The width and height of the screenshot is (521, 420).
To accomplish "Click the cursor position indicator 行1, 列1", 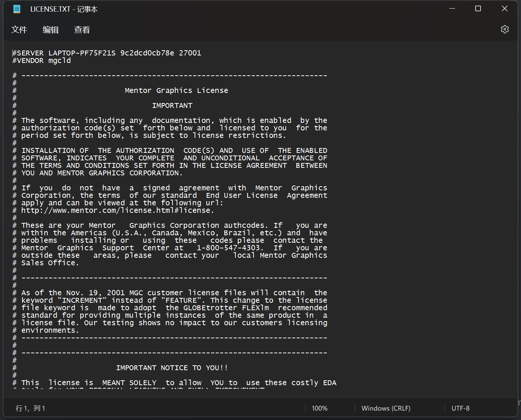I will 30,408.
